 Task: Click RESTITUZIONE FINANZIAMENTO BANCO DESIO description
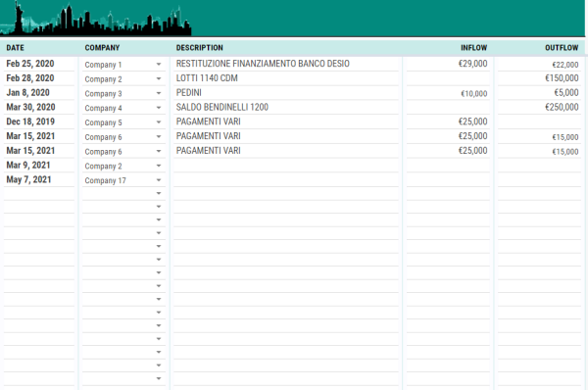click(263, 64)
